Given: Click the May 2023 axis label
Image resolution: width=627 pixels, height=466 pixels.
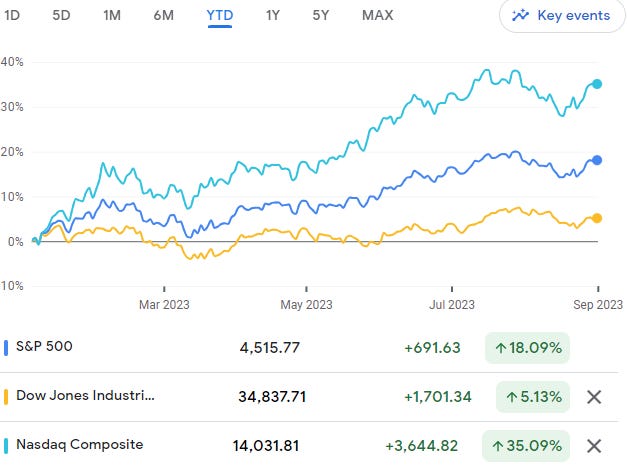Looking at the screenshot, I should (306, 305).
